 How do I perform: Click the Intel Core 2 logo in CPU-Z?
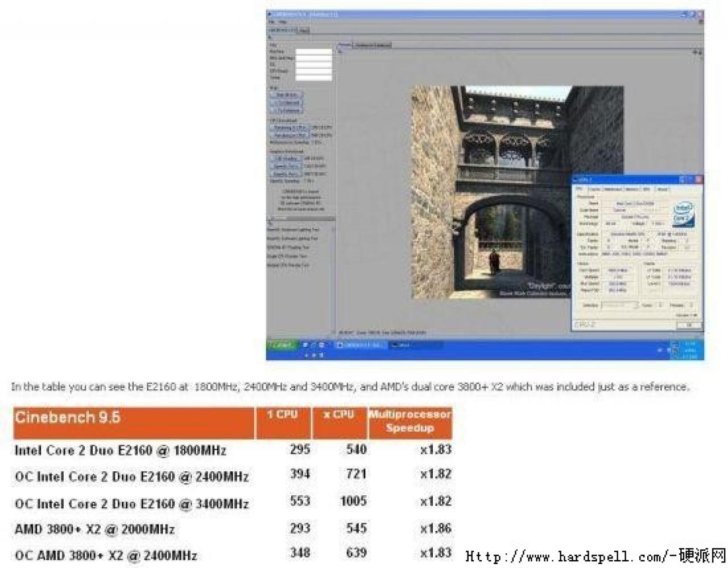click(683, 213)
